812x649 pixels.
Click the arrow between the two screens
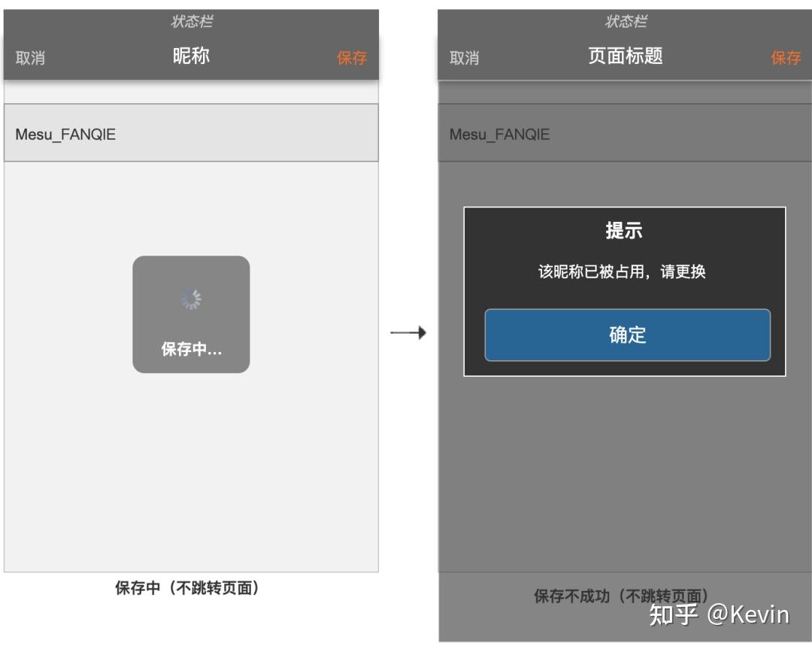pos(410,331)
